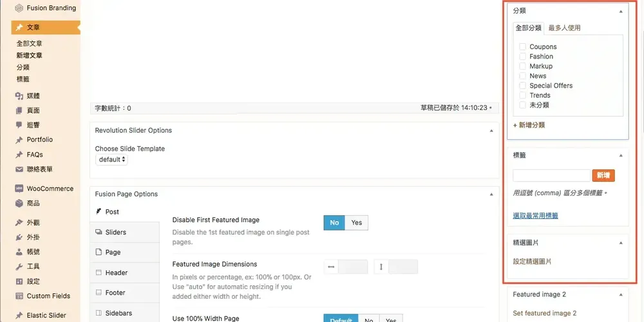Click the orange 新增 tag button
The height and width of the screenshot is (322, 644).
pos(603,175)
